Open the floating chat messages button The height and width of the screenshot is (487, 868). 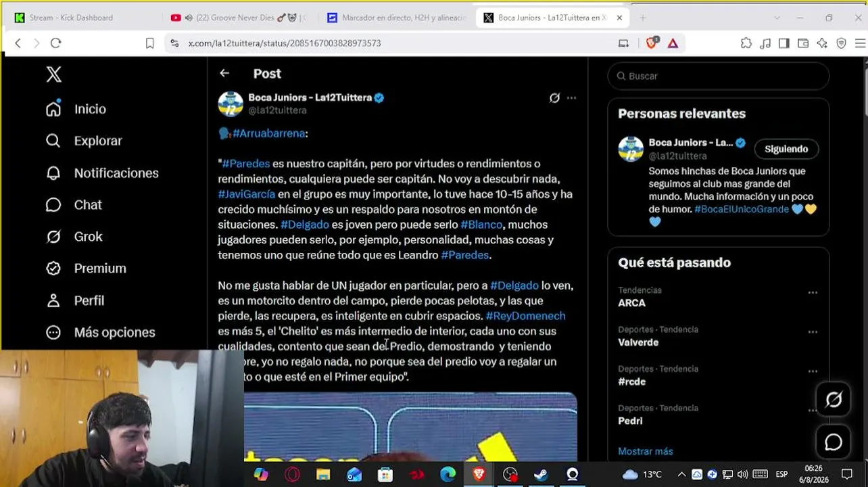pos(834,442)
